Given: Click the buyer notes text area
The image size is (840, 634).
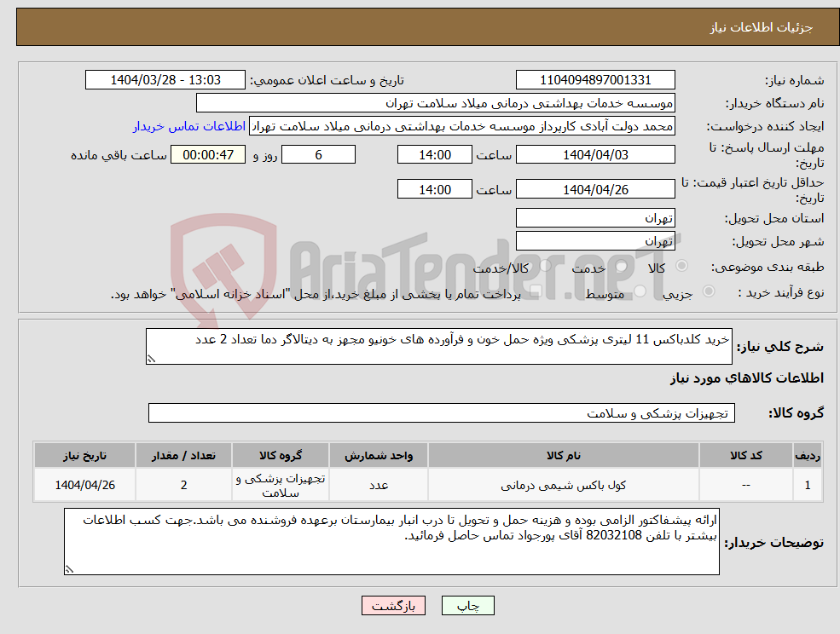Looking at the screenshot, I should (x=391, y=541).
